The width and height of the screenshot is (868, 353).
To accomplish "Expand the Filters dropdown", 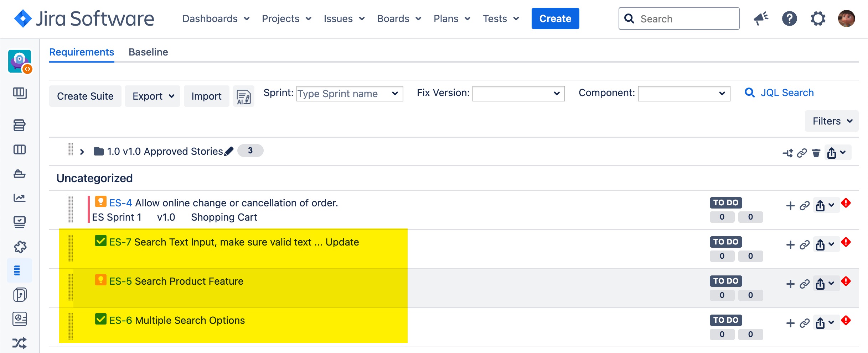I will pyautogui.click(x=832, y=121).
